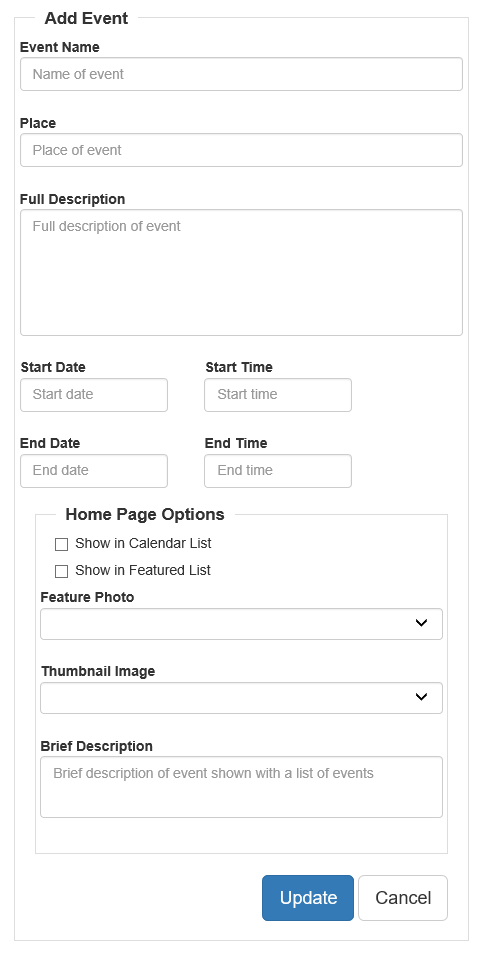Click the Show in Calendar List label
Image resolution: width=482 pixels, height=955 pixels.
click(143, 543)
